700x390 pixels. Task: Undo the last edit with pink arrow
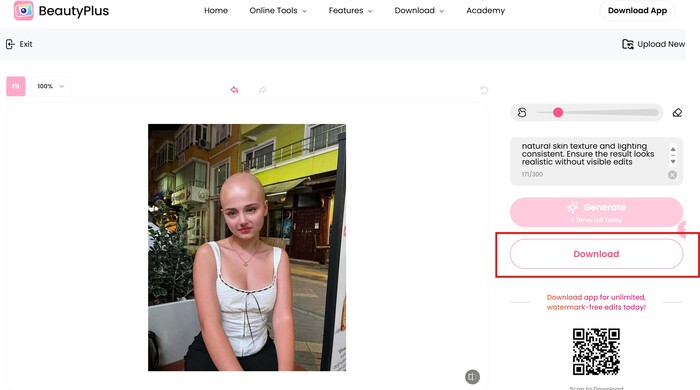[x=234, y=90]
